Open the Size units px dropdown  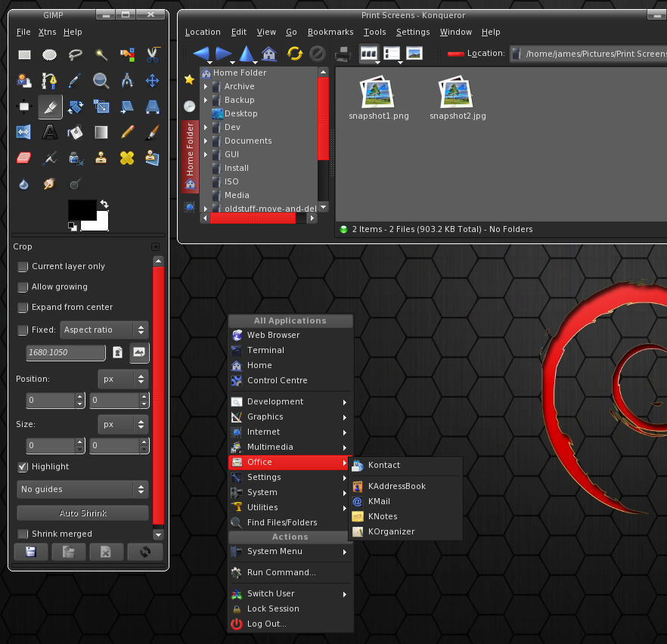point(123,424)
